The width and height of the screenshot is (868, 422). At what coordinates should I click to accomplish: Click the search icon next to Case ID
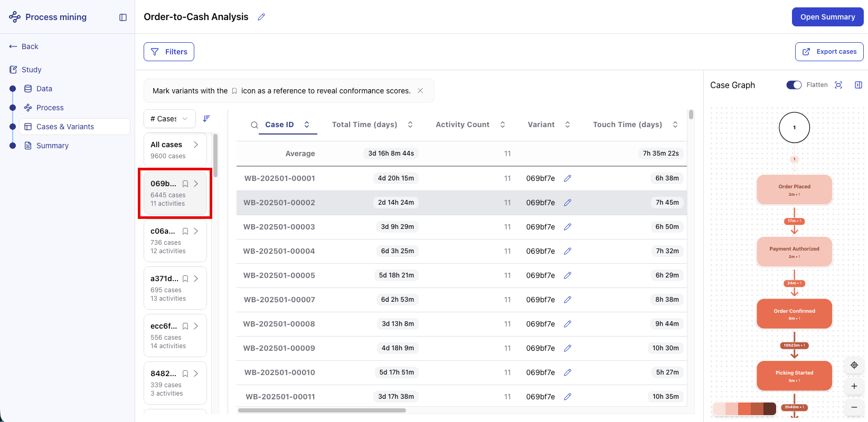tap(254, 125)
